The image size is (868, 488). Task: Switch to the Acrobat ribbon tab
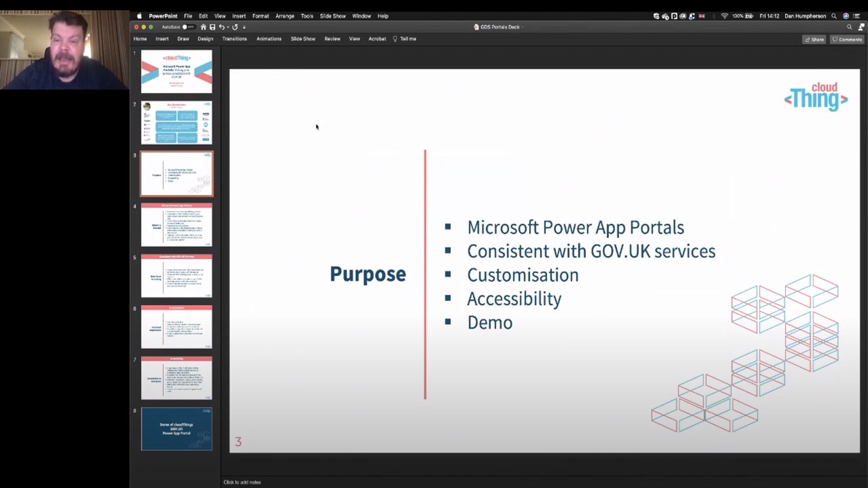pyautogui.click(x=377, y=39)
